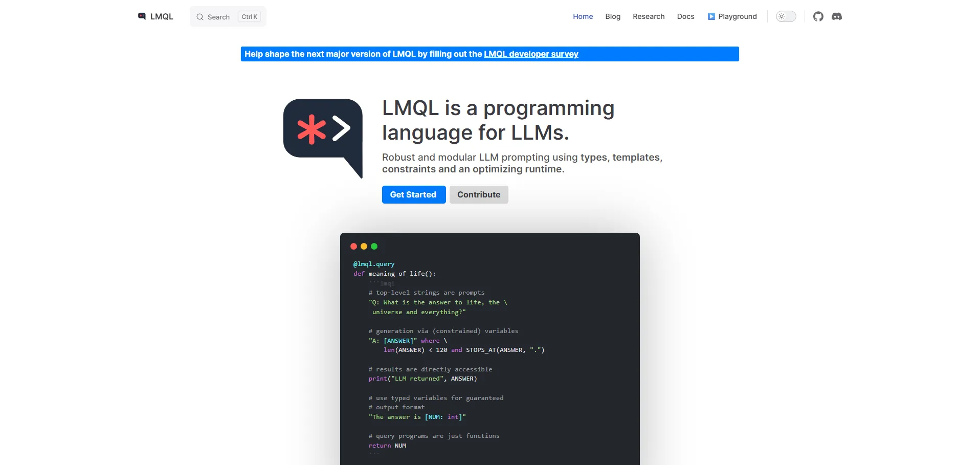Navigate to the Research page
This screenshot has height=465, width=980.
648,16
